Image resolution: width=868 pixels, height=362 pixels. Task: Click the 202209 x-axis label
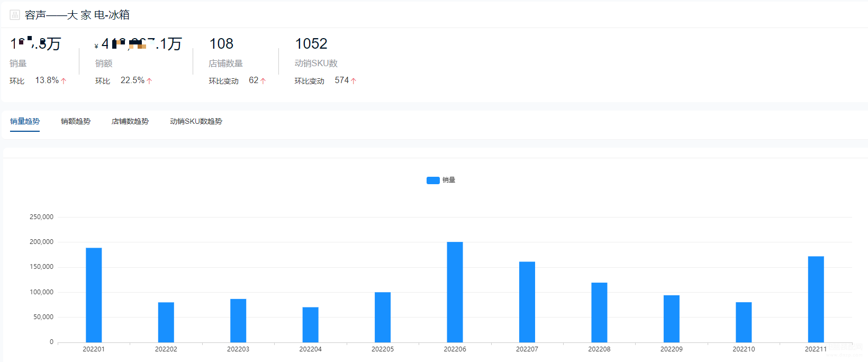tap(672, 349)
